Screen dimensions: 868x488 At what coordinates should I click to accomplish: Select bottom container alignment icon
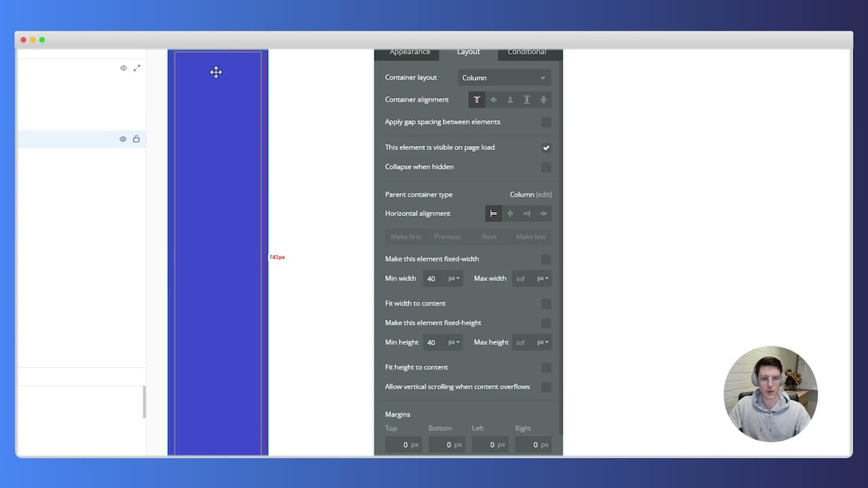[510, 100]
